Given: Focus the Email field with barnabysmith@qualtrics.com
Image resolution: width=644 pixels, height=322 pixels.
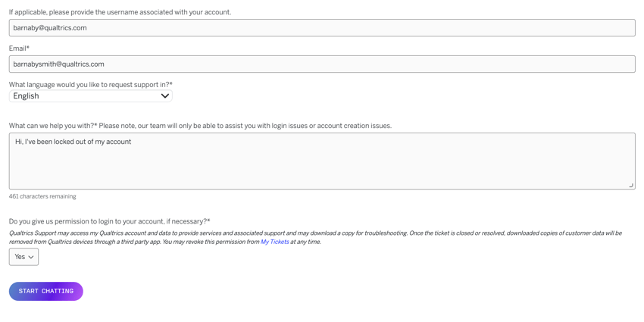Looking at the screenshot, I should pos(322,64).
